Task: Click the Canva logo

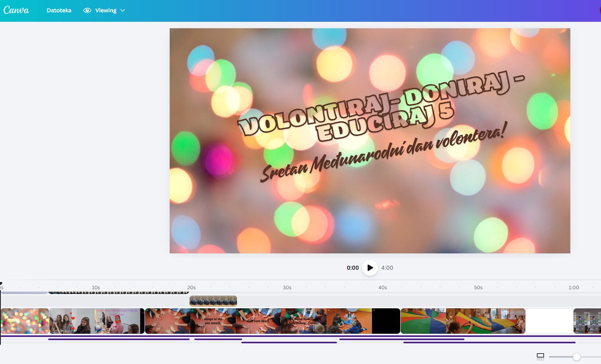Action: (16, 10)
